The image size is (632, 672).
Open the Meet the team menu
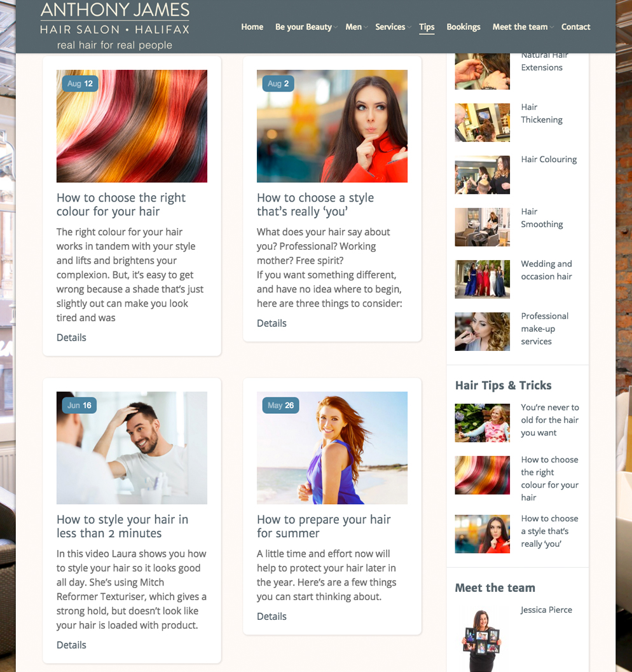[x=519, y=27]
